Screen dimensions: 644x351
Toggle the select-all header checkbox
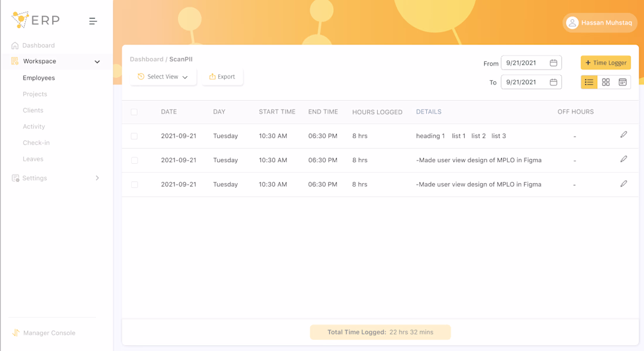pos(134,112)
